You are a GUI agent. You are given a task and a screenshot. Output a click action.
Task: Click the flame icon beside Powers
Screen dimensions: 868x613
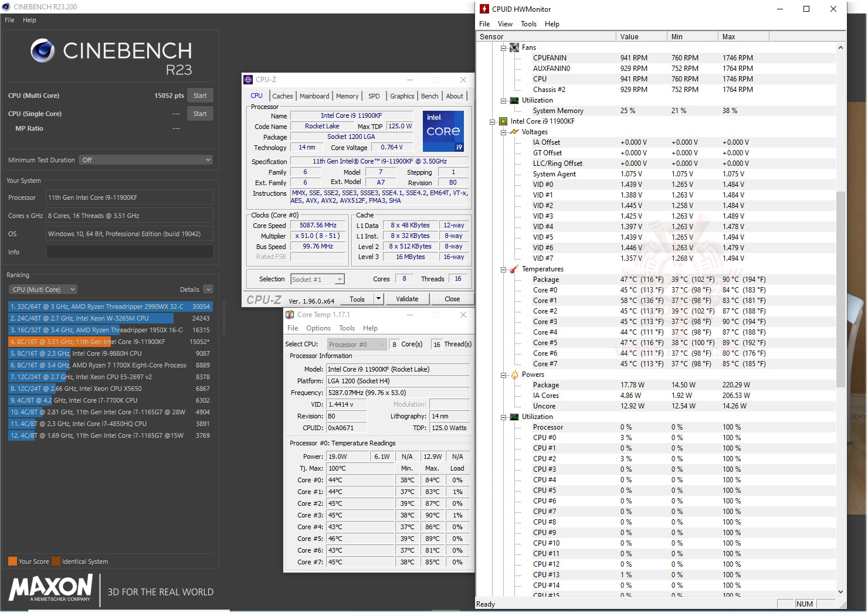514,374
